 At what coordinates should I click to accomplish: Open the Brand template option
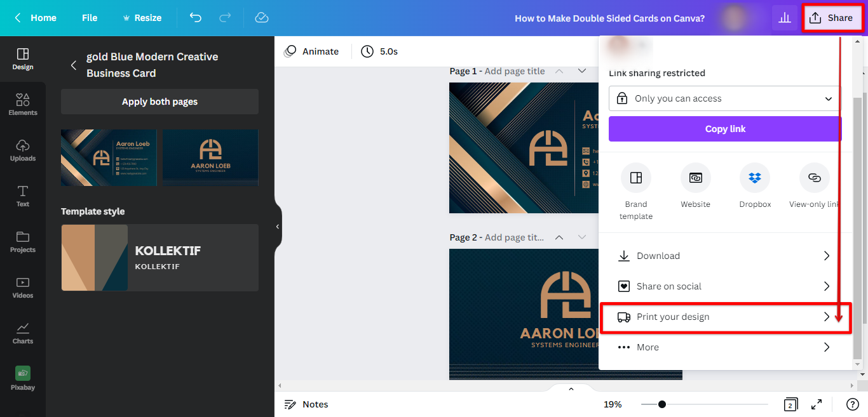(635, 178)
